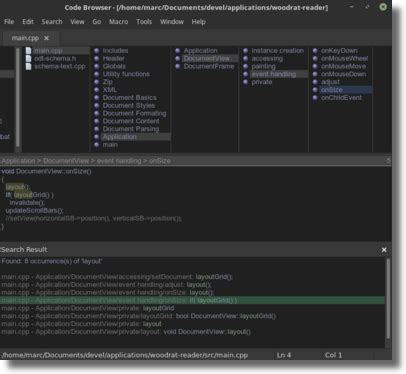The height and width of the screenshot is (374, 406).
Task: Open the Window menu
Action: pos(172,22)
